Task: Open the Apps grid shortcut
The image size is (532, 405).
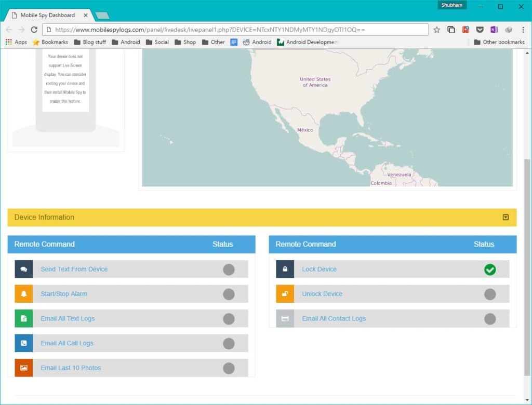Action: point(16,42)
